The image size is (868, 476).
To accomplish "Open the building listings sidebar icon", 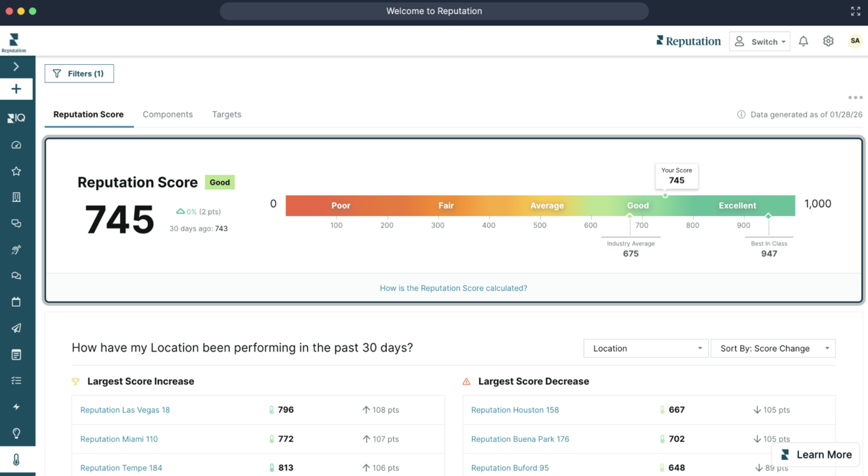I will tap(16, 197).
